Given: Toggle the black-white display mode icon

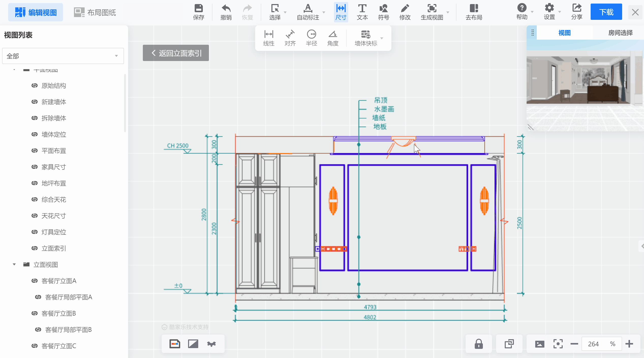Looking at the screenshot, I should pos(193,344).
